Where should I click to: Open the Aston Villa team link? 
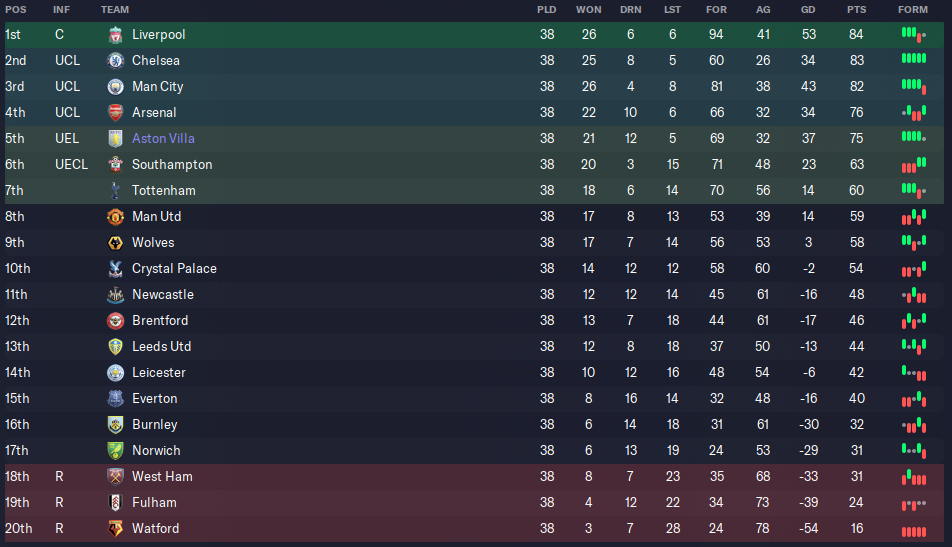click(x=163, y=138)
